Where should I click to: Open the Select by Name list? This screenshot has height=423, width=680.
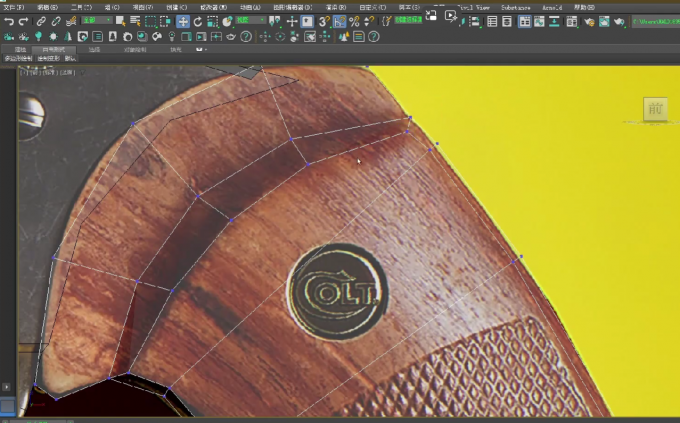135,21
